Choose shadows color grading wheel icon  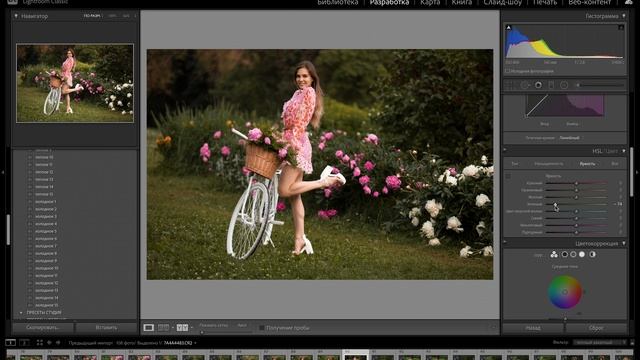tap(564, 254)
